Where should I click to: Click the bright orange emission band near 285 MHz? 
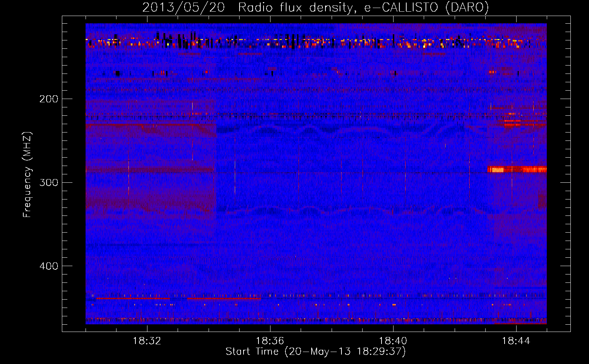tap(517, 169)
